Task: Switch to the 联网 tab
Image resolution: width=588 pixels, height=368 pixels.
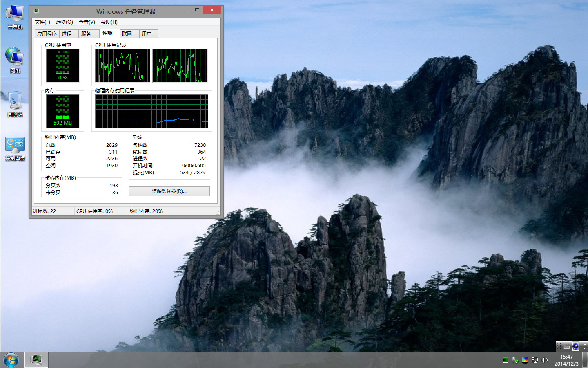Action: click(129, 34)
